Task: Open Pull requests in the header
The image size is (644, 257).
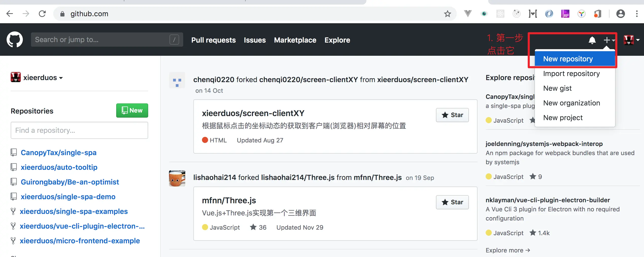Action: tap(214, 40)
